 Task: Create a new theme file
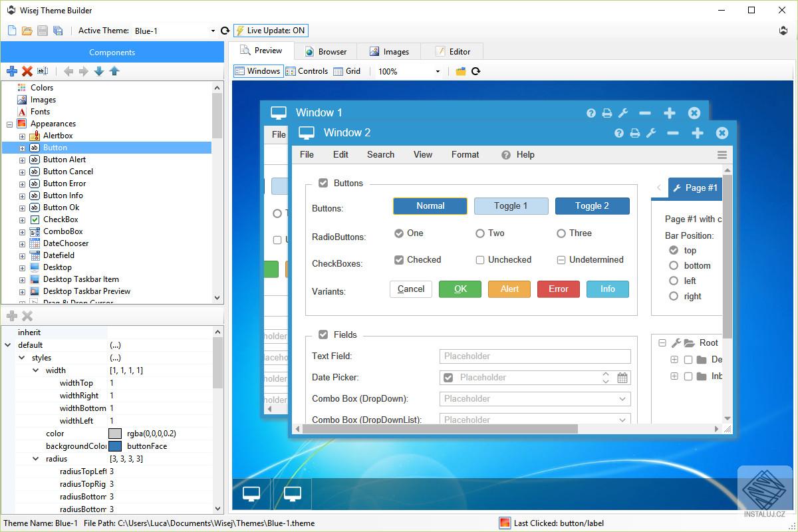(x=12, y=31)
